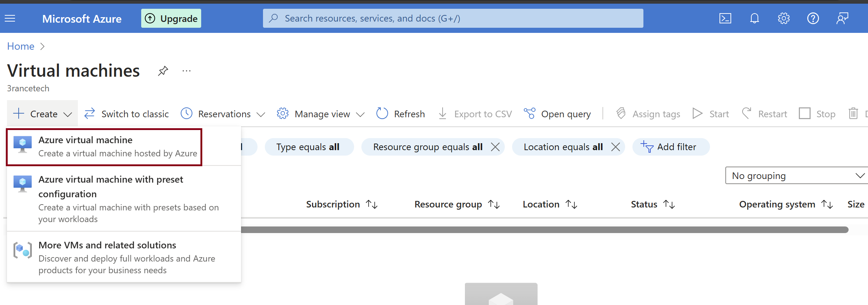This screenshot has height=305, width=868.
Task: Remove the Resource group filter
Action: (495, 147)
